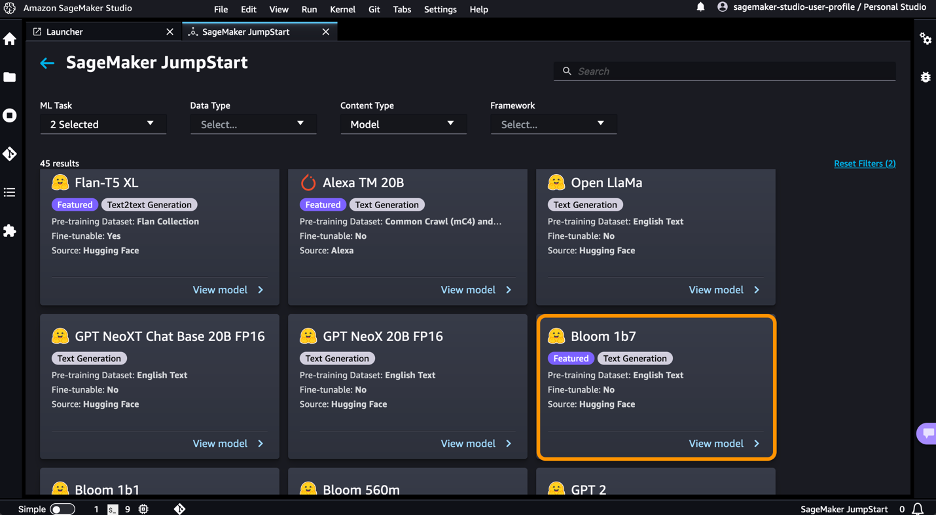Click the Alexa TM 20B logo icon

pos(308,182)
